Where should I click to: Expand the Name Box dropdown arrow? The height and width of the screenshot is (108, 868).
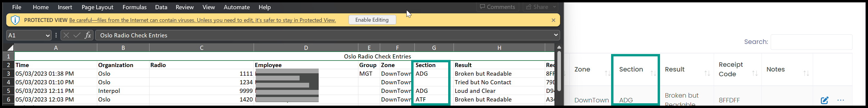coord(47,35)
